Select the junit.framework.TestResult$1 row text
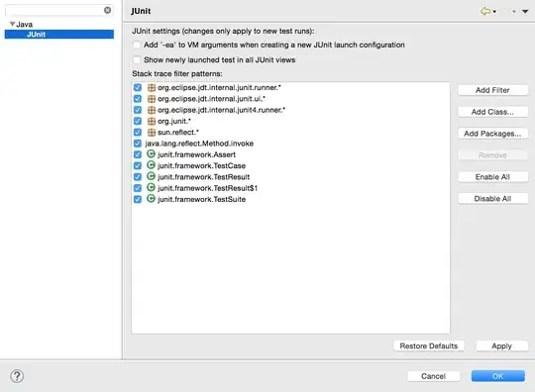Image resolution: width=535 pixels, height=392 pixels. coord(208,188)
